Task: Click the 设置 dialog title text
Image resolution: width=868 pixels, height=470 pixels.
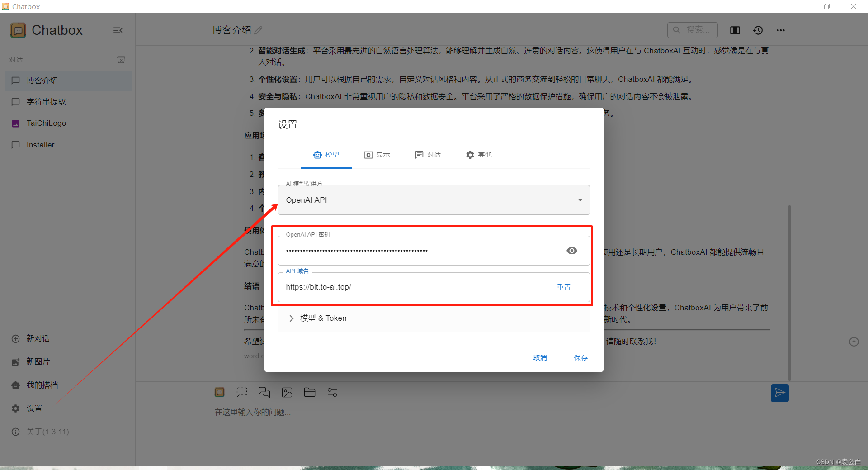Action: [288, 125]
